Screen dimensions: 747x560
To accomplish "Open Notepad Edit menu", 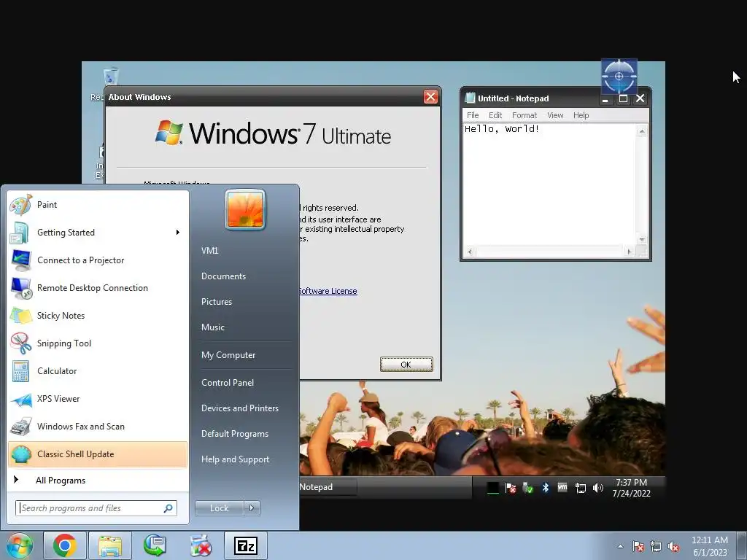I will (x=495, y=115).
